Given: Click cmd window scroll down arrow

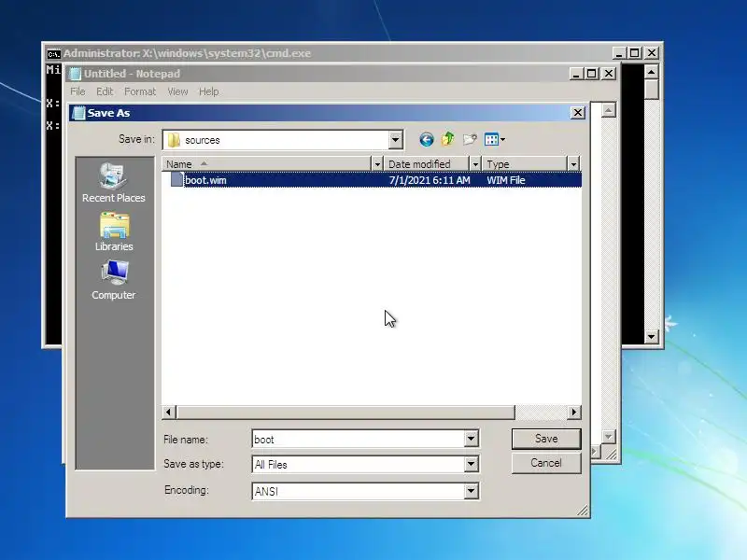Looking at the screenshot, I should point(651,337).
